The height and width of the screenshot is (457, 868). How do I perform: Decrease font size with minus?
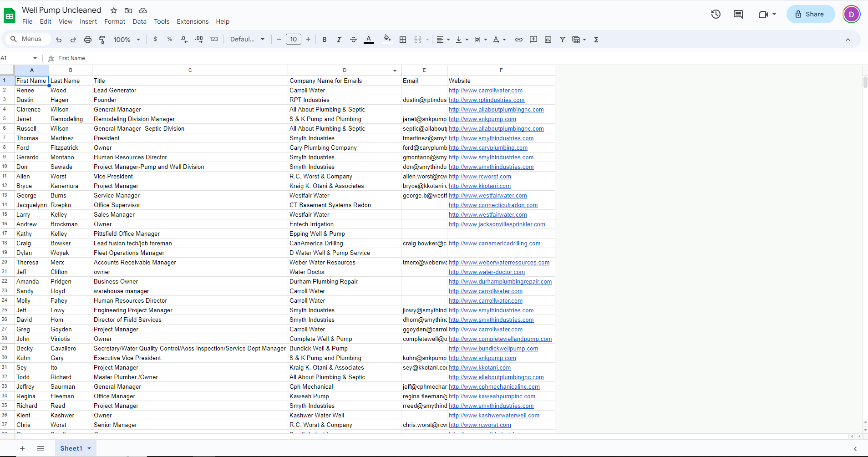(x=279, y=40)
